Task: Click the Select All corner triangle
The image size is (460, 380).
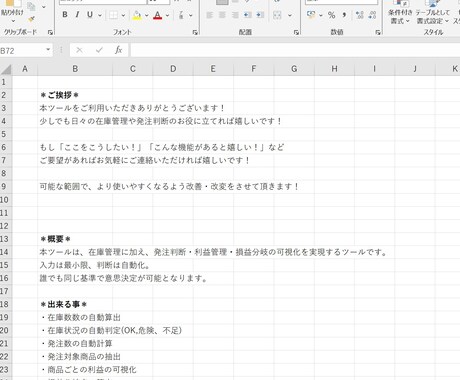Action: (x=6, y=69)
